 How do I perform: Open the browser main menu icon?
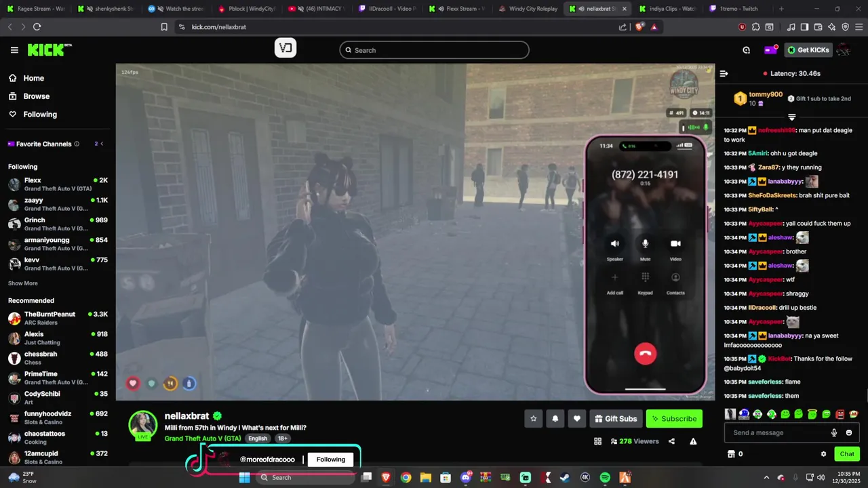[859, 27]
